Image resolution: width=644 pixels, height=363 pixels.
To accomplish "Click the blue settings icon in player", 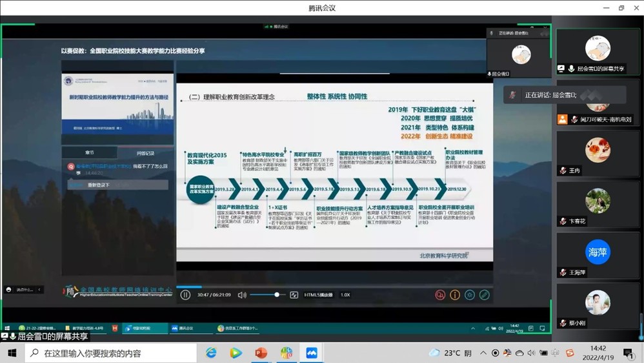I will (470, 295).
